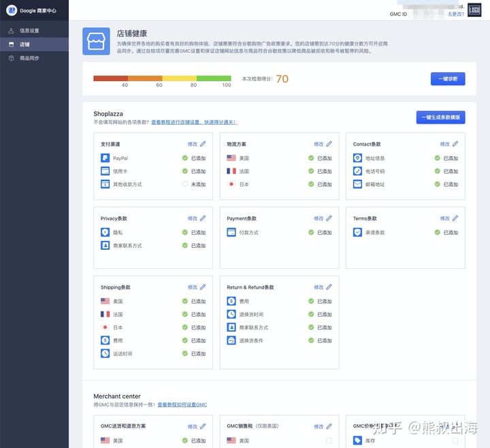Click 付款方式 已添加 green check

[x=311, y=232]
